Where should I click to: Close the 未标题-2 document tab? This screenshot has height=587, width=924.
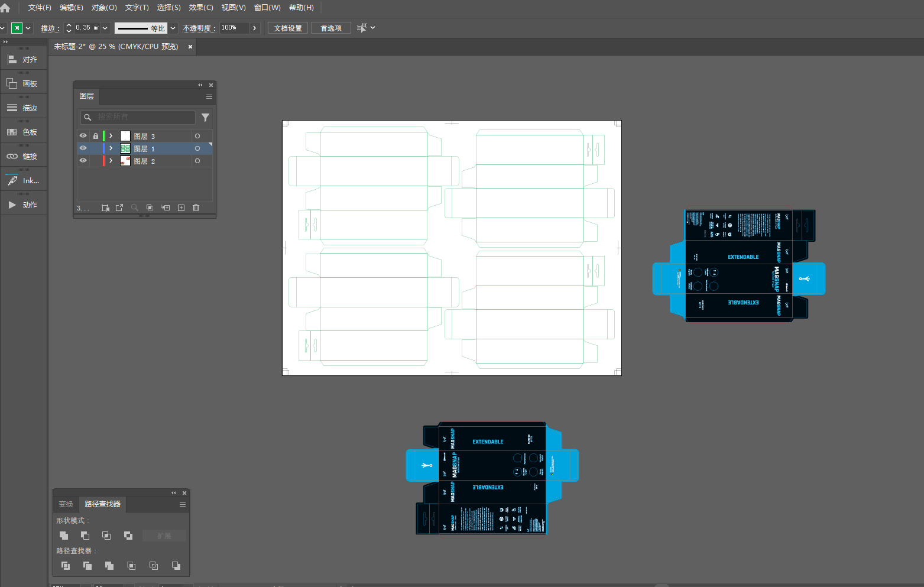tap(190, 47)
